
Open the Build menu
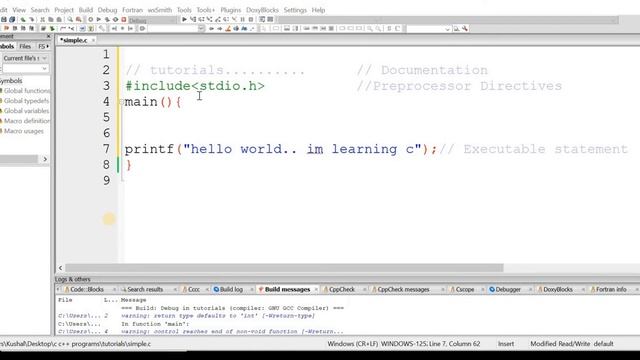coord(86,10)
